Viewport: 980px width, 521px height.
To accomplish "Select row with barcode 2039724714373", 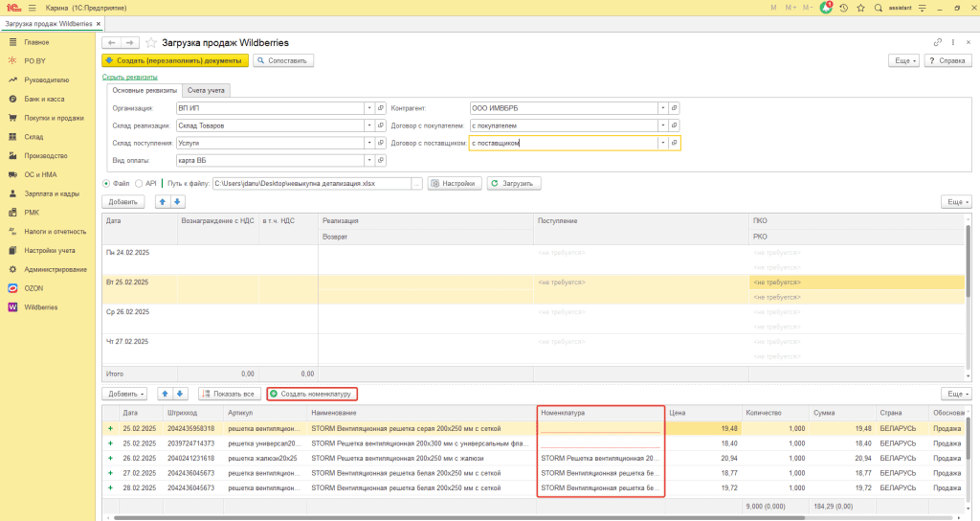I will (x=533, y=443).
